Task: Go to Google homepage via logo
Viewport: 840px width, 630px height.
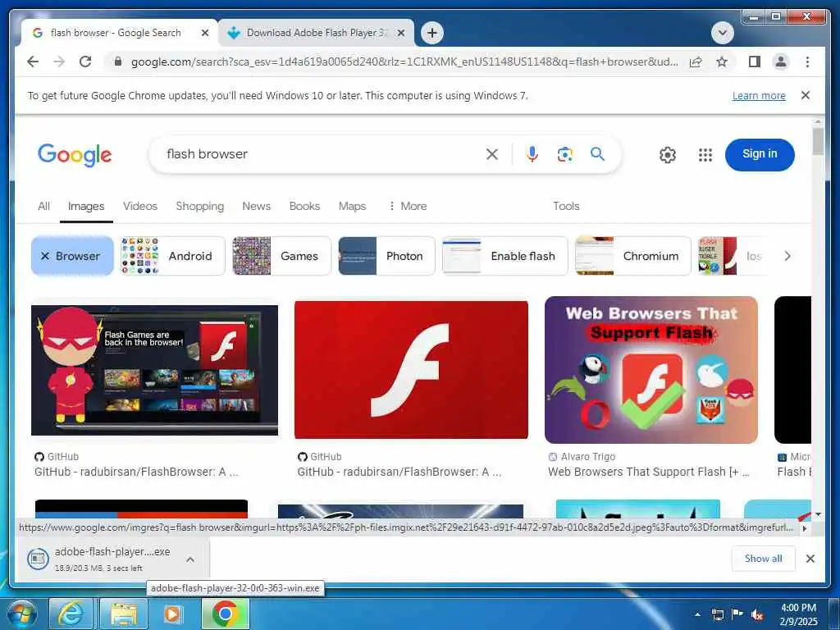Action: [x=75, y=155]
